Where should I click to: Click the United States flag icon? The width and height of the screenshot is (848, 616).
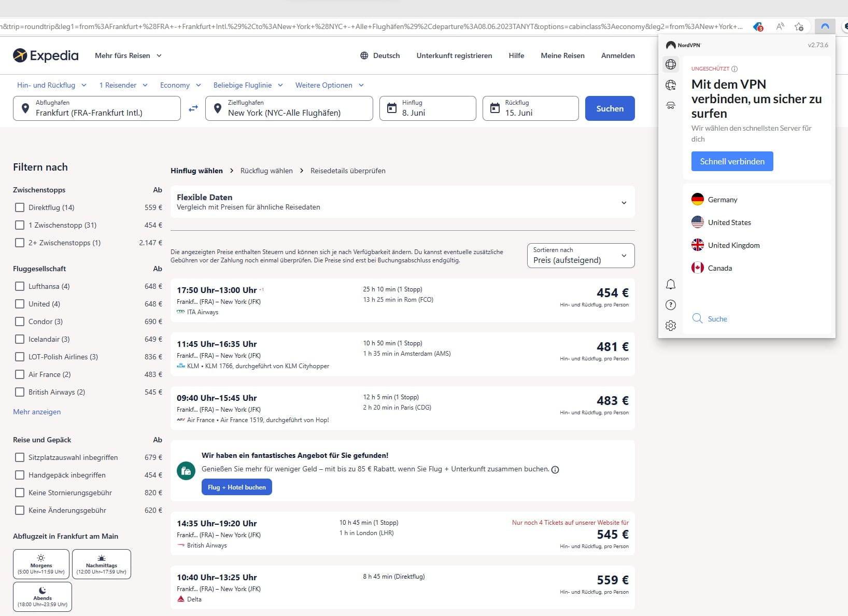pyautogui.click(x=698, y=222)
